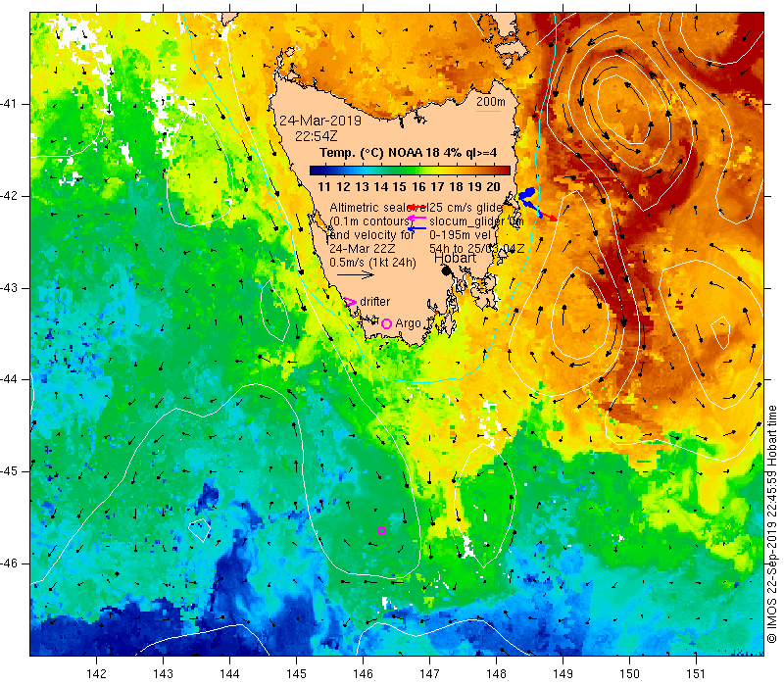
Task: Click the magenta Argo float circle near 45.6S
Action: coord(381,530)
